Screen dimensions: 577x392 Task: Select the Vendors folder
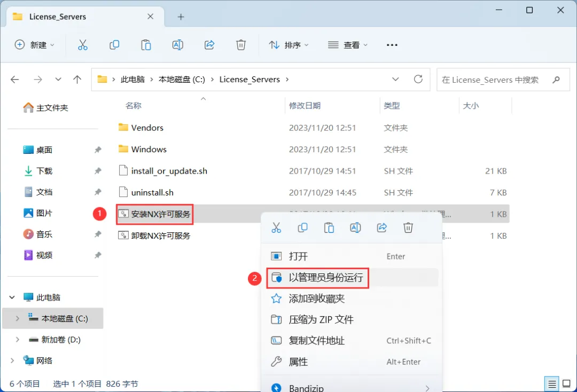click(147, 128)
